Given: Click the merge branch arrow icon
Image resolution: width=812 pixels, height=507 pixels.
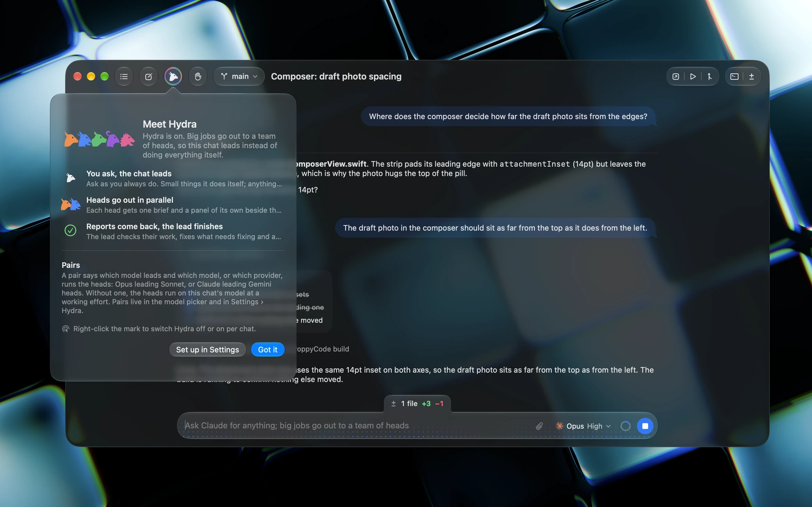Looking at the screenshot, I should coord(710,76).
